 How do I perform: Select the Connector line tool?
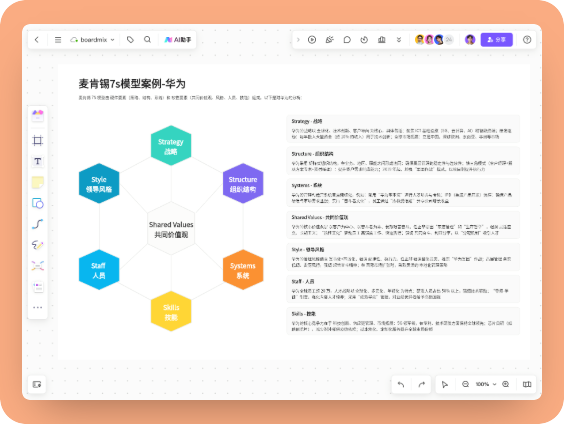coord(37,224)
